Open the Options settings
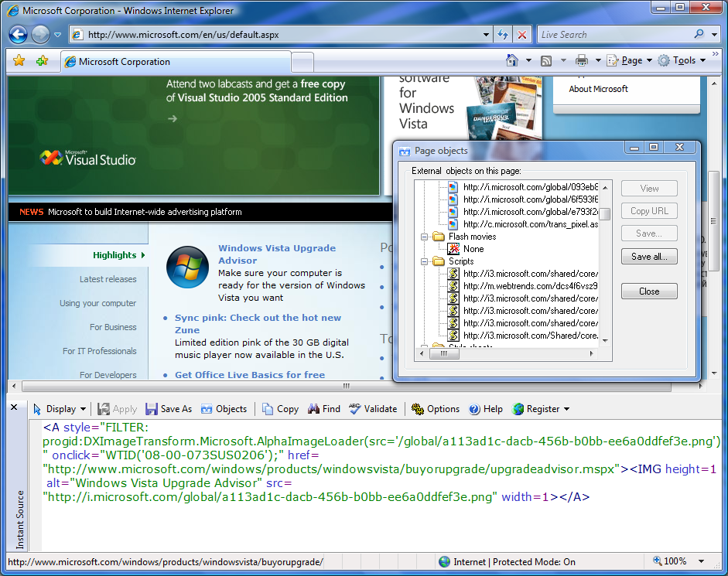The height and width of the screenshot is (576, 728). [x=435, y=409]
